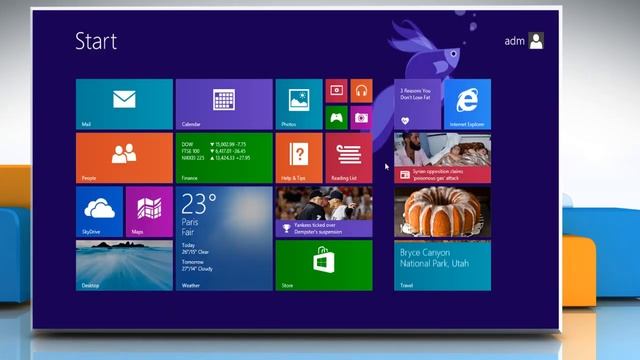Open the Calendar tile
640x360 pixels.
tap(224, 104)
